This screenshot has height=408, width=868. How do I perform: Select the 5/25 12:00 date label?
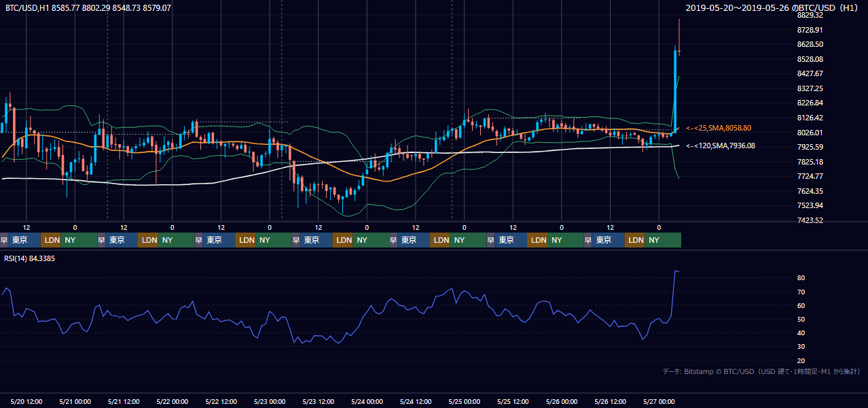click(513, 401)
